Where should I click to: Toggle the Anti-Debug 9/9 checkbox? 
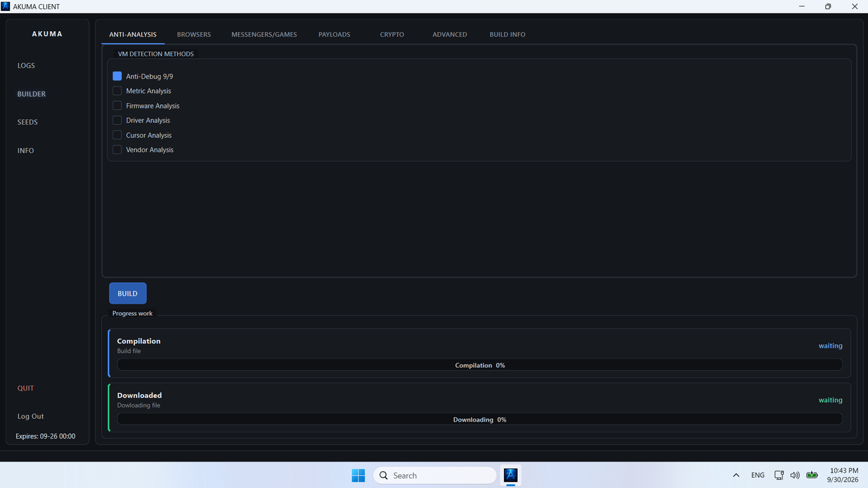(x=117, y=77)
